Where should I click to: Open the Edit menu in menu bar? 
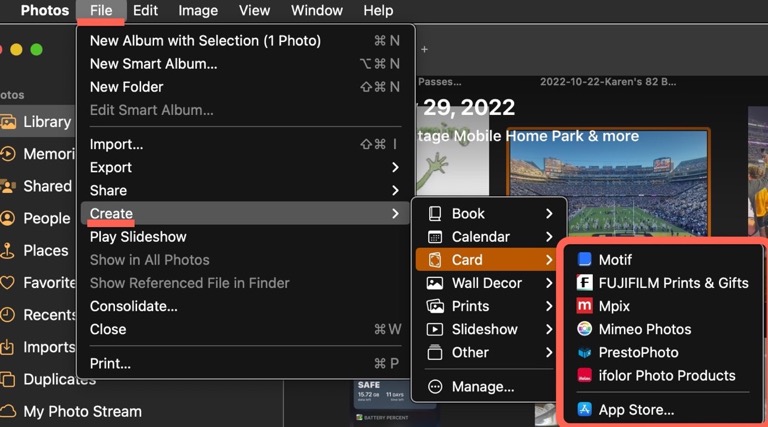[x=145, y=11]
